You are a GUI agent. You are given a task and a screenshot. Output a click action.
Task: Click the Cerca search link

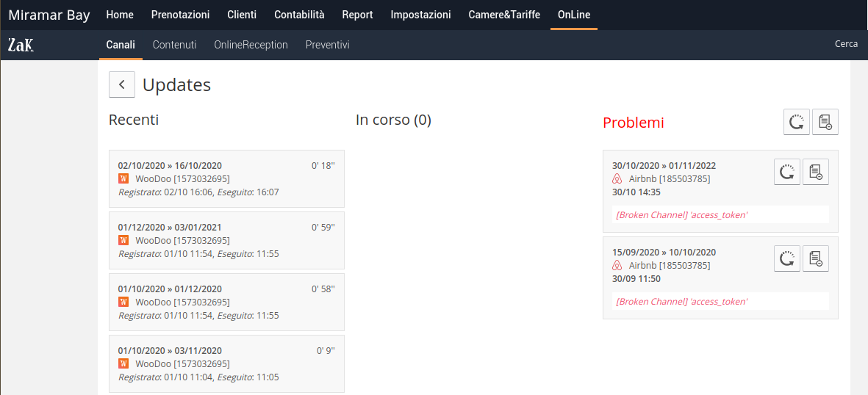click(847, 44)
